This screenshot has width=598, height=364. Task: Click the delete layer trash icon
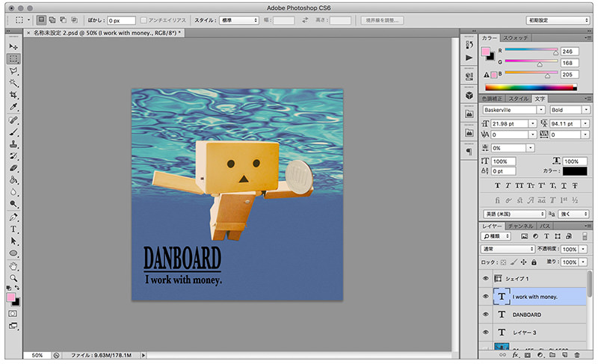coord(577,355)
